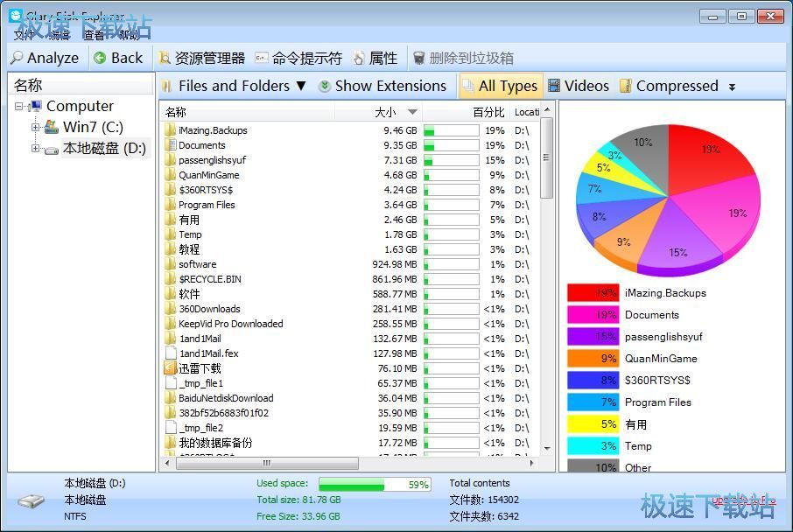The image size is (793, 532).
Task: Click Used space 59% progress bar
Action: click(375, 485)
